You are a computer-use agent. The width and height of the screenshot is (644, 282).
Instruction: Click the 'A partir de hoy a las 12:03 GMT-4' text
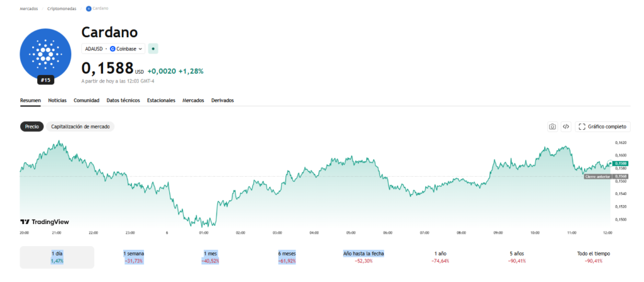pos(118,81)
